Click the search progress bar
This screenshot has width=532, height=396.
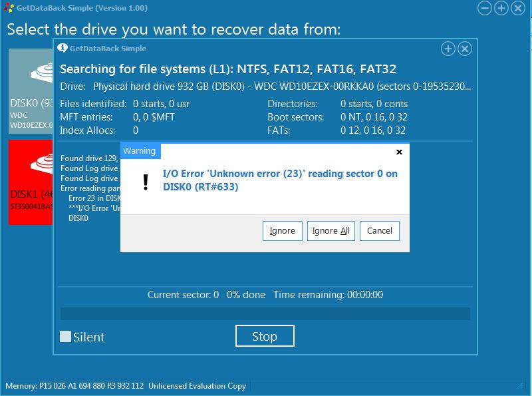(265, 314)
